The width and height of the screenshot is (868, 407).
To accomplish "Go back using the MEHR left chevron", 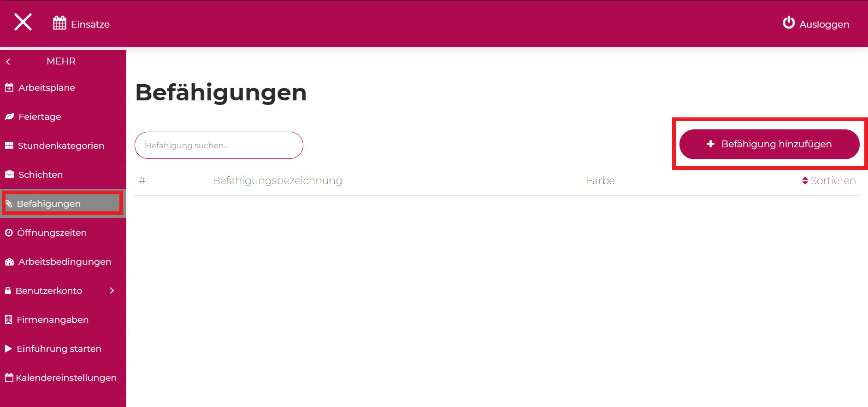I will [x=8, y=61].
